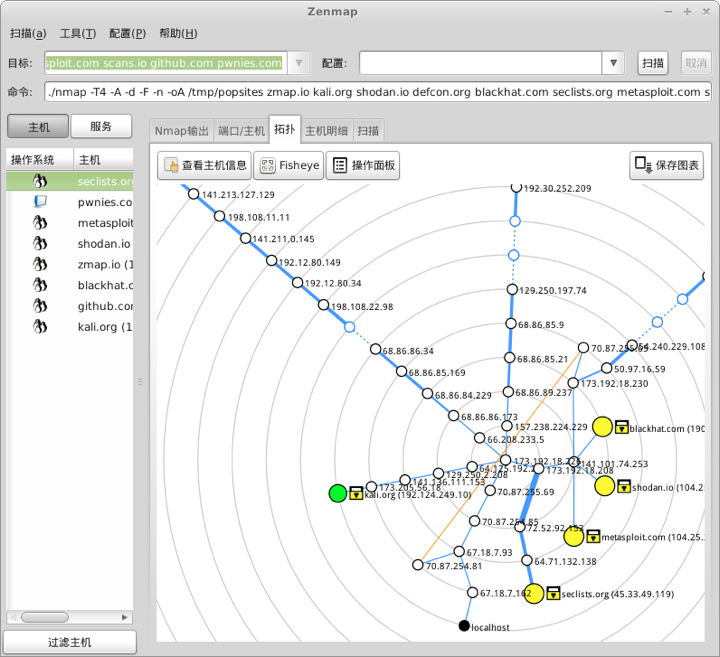This screenshot has height=657, width=720.
Task: Select the yellow shodan.io node circle
Action: (604, 486)
